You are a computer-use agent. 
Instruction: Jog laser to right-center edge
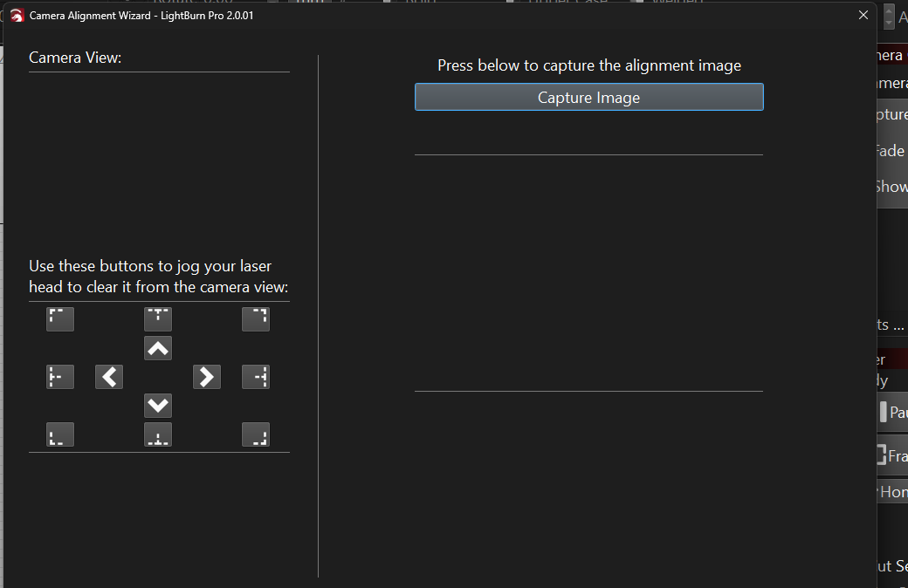[256, 377]
